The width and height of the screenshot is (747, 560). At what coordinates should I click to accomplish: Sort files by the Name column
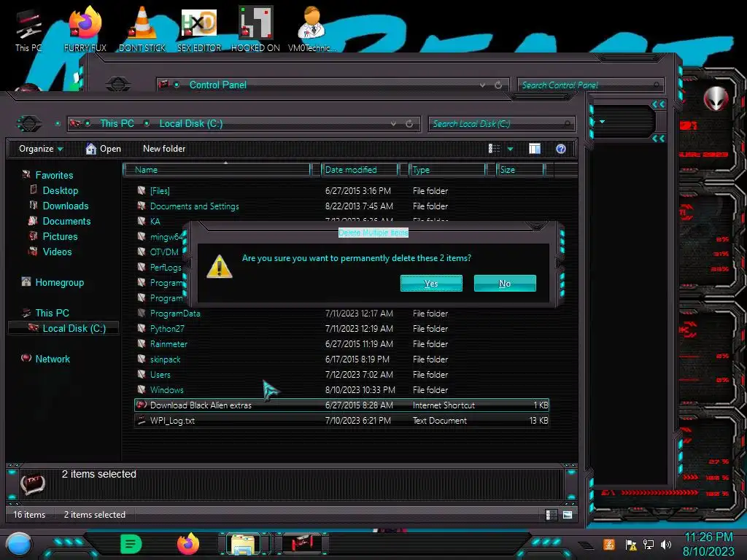[x=217, y=169]
